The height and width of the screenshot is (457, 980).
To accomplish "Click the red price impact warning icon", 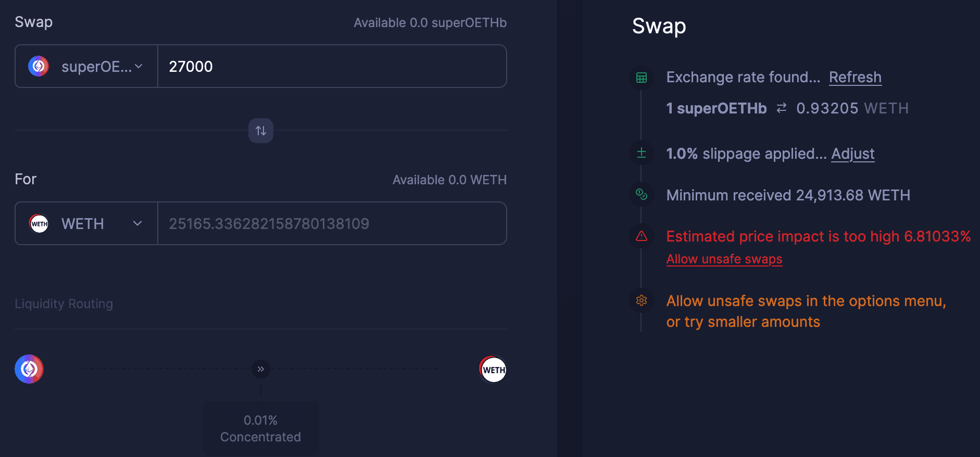I will (x=642, y=236).
